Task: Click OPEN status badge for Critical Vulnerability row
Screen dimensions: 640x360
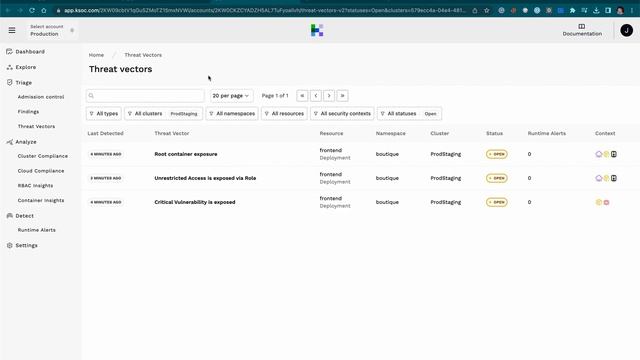Action: click(496, 202)
